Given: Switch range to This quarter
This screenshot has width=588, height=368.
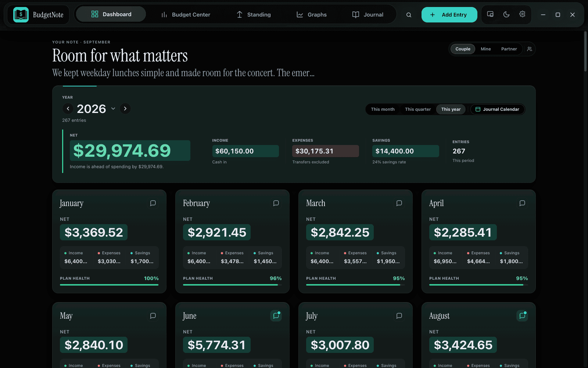Looking at the screenshot, I should 418,109.
